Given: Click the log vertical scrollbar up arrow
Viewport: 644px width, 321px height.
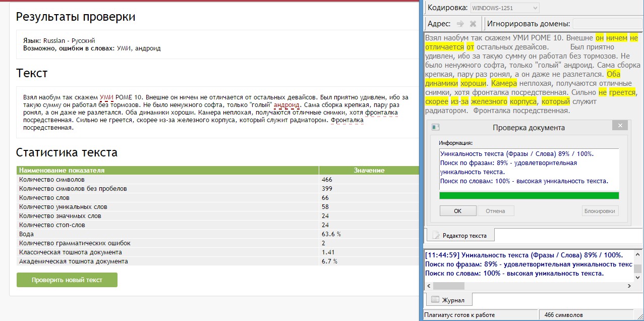Looking at the screenshot, I should coord(638,254).
